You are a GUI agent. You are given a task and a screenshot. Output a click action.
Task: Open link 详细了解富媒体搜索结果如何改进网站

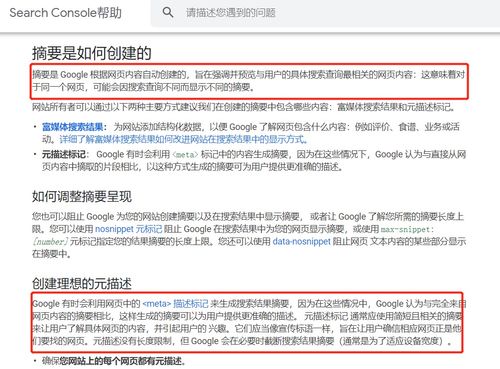click(x=183, y=139)
